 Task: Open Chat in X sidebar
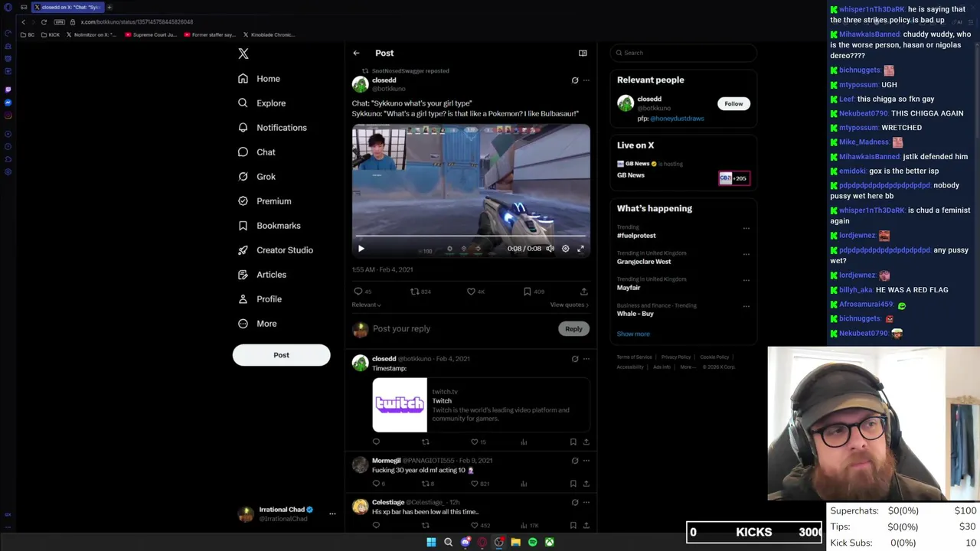(256, 152)
